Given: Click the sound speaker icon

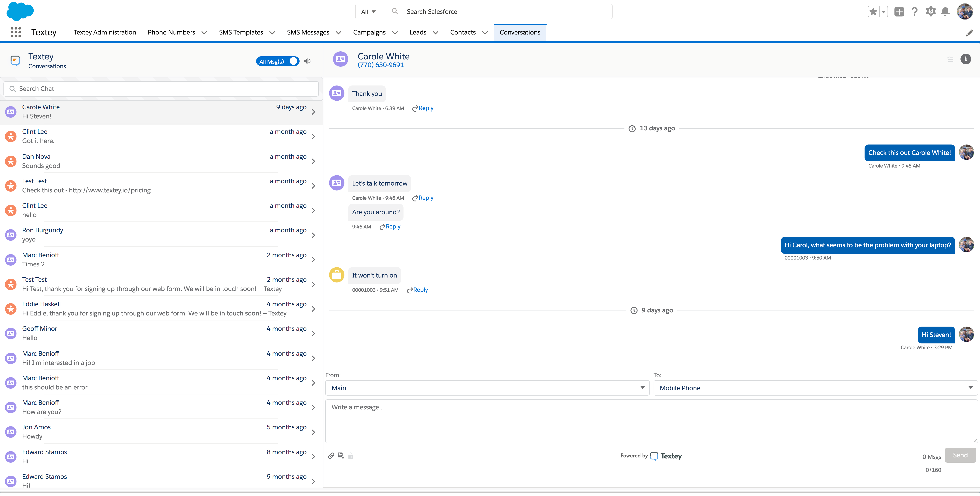Looking at the screenshot, I should pyautogui.click(x=307, y=61).
